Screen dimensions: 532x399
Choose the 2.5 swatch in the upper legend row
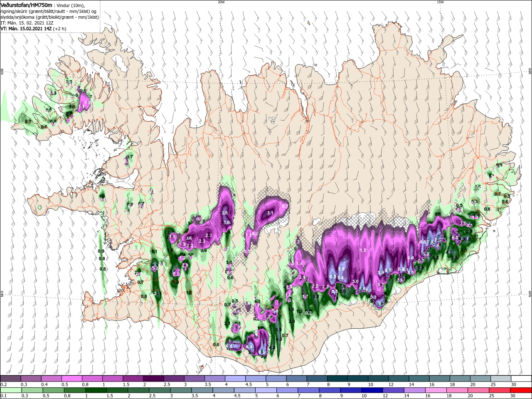(174, 378)
